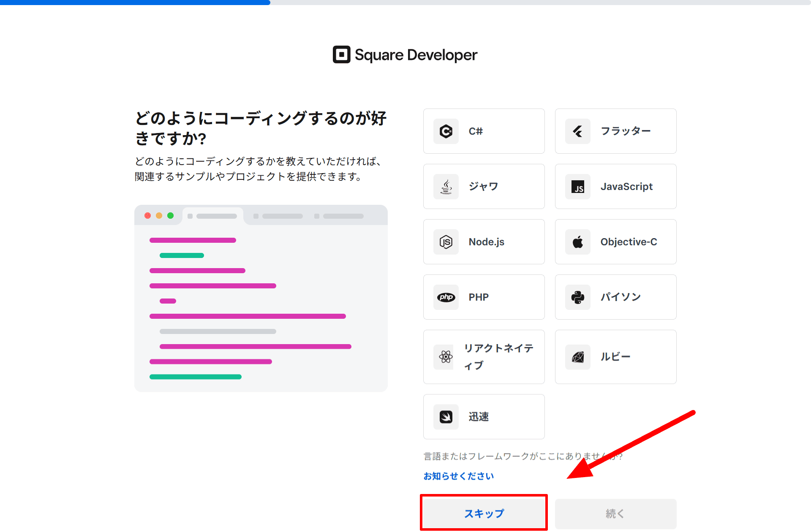
Task: Click the Objective-C apple icon
Action: [x=578, y=242]
